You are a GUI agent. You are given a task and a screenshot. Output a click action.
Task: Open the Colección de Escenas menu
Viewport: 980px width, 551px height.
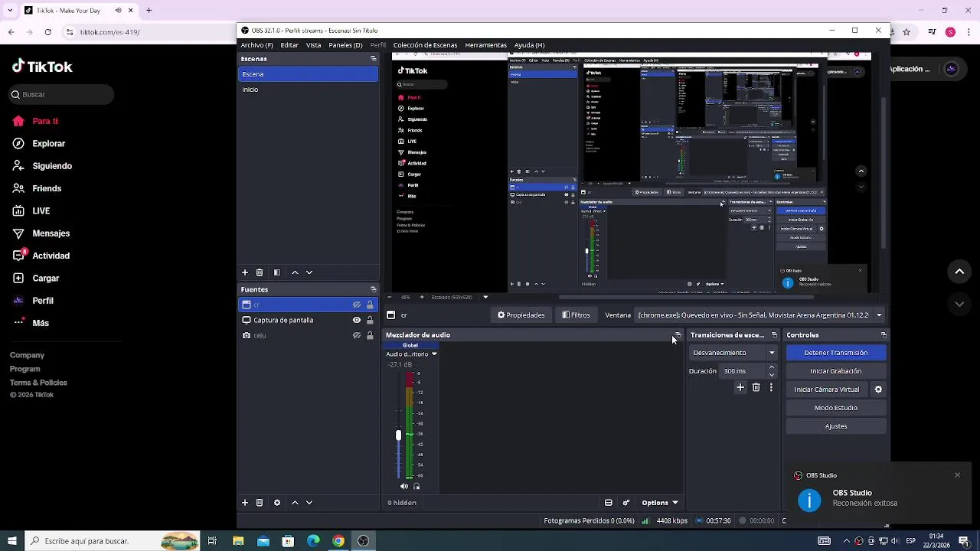(x=425, y=45)
